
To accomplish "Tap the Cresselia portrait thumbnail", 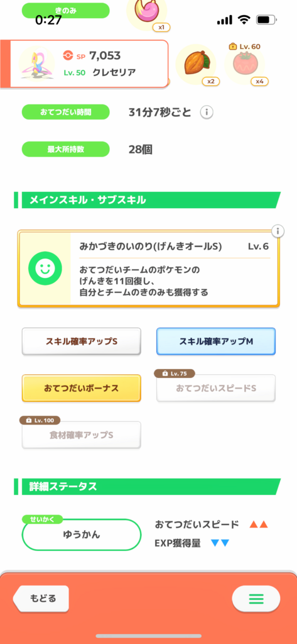I will pos(36,64).
